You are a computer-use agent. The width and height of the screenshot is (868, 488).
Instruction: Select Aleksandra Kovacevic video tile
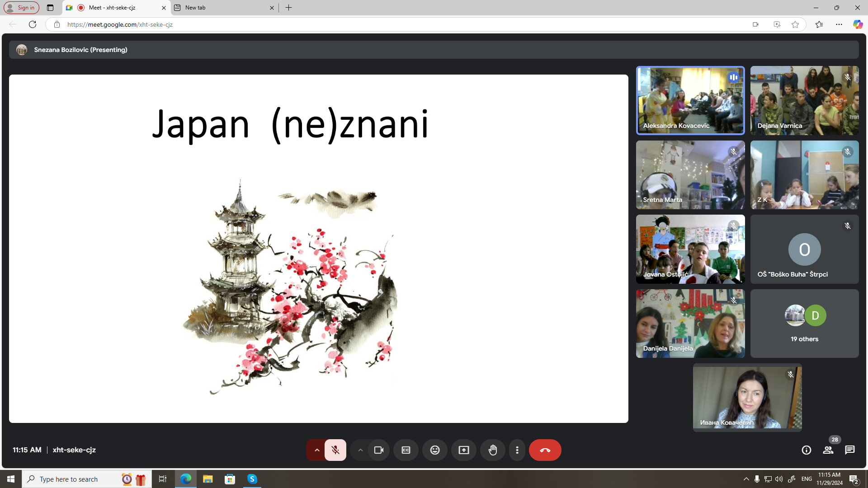[690, 100]
